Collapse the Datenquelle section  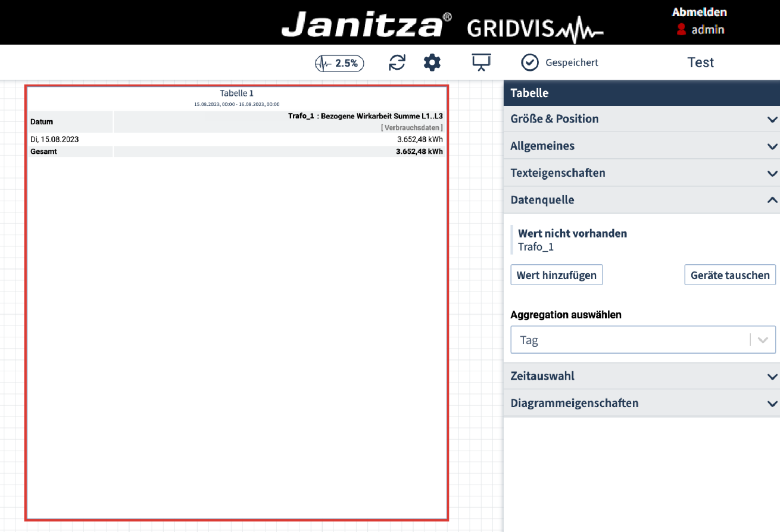tap(641, 200)
